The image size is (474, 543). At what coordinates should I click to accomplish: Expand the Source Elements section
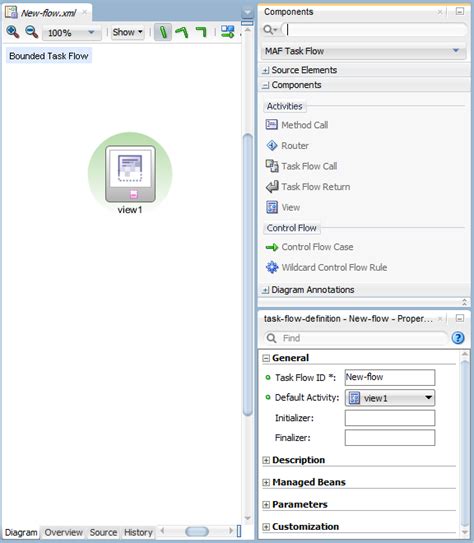(x=265, y=70)
